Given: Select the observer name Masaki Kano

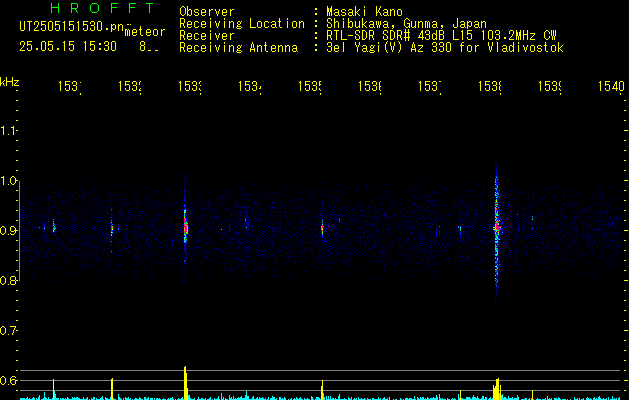Looking at the screenshot, I should [364, 12].
